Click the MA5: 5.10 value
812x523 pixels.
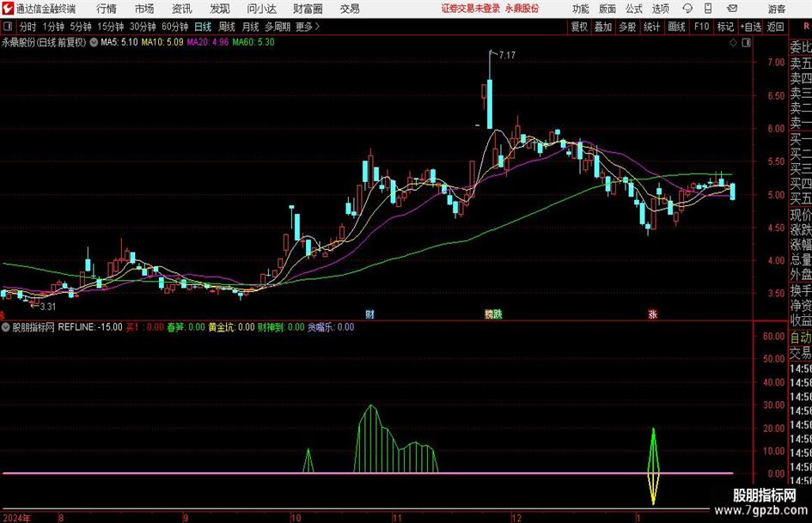pyautogui.click(x=119, y=42)
